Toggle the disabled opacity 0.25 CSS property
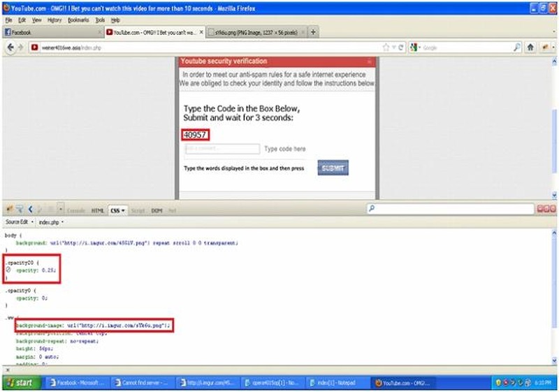Image resolution: width=559 pixels, height=392 pixels. [8, 269]
